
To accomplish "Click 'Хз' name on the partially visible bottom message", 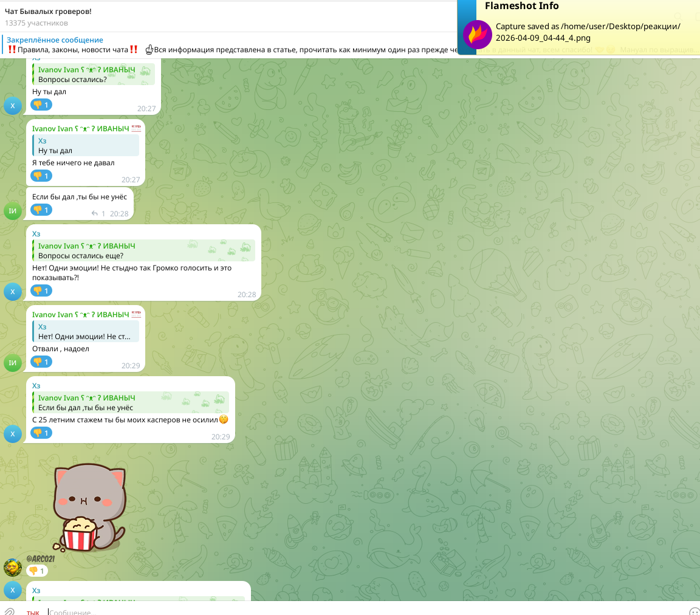I will 36,591.
